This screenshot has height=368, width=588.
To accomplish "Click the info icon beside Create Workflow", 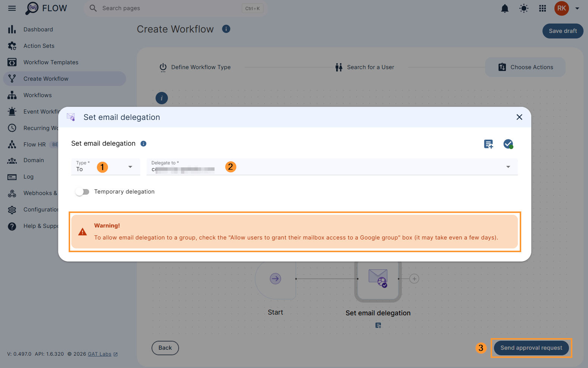I will (226, 29).
